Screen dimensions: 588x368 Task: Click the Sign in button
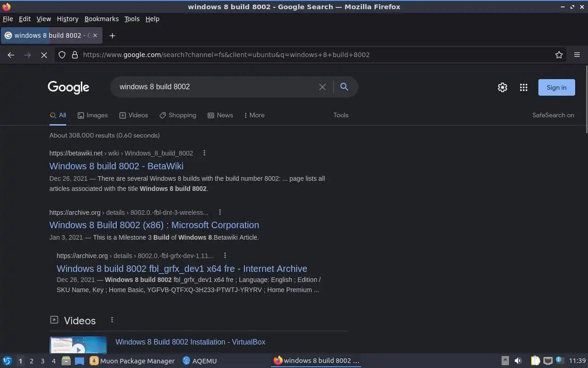pyautogui.click(x=556, y=87)
